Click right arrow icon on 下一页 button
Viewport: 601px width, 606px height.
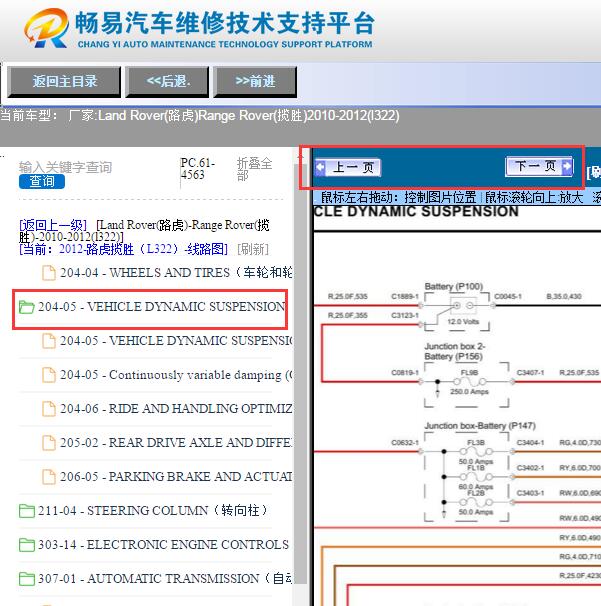(567, 166)
